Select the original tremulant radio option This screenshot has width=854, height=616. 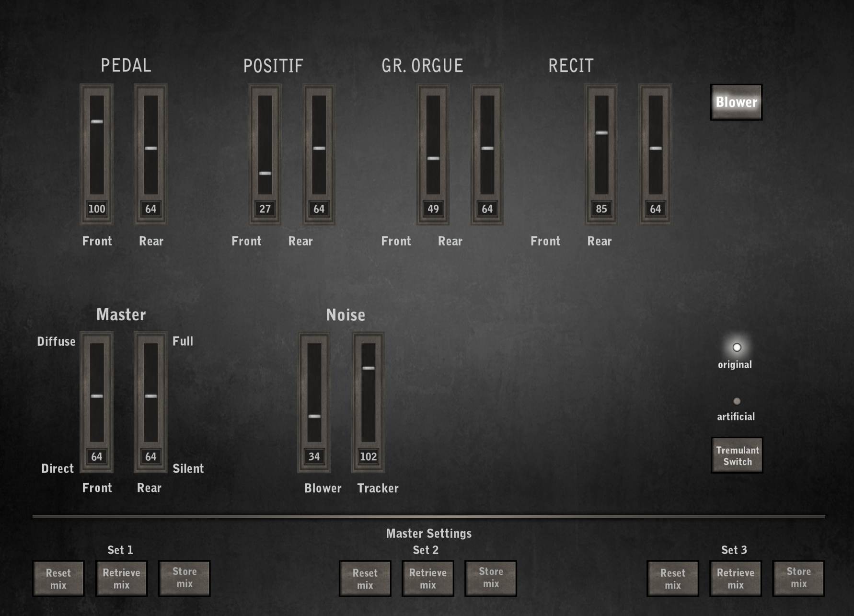(737, 348)
